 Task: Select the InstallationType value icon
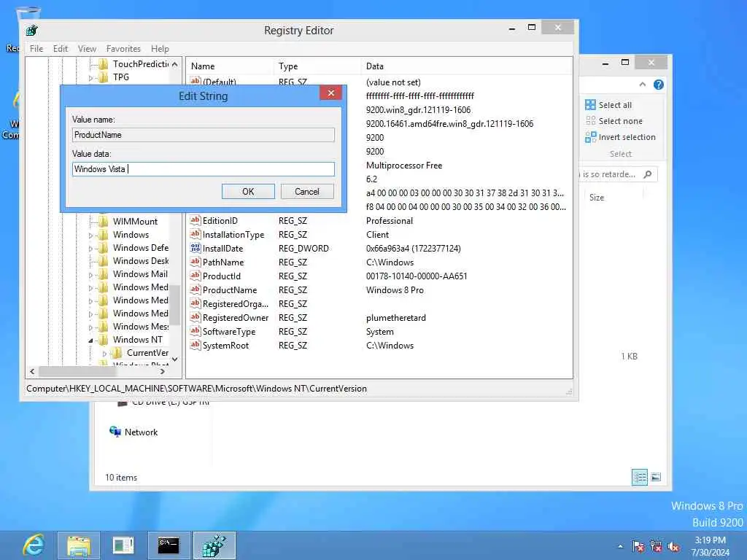[196, 234]
